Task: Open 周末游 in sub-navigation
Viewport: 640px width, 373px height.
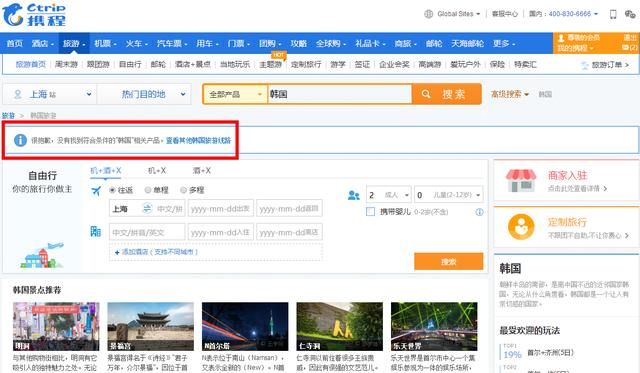Action: pos(66,64)
